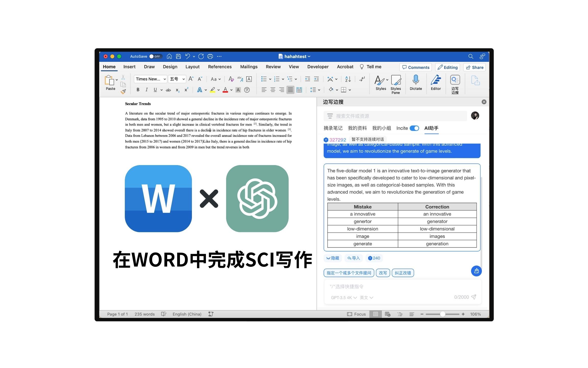Click the 纠正改错 button

[403, 273]
